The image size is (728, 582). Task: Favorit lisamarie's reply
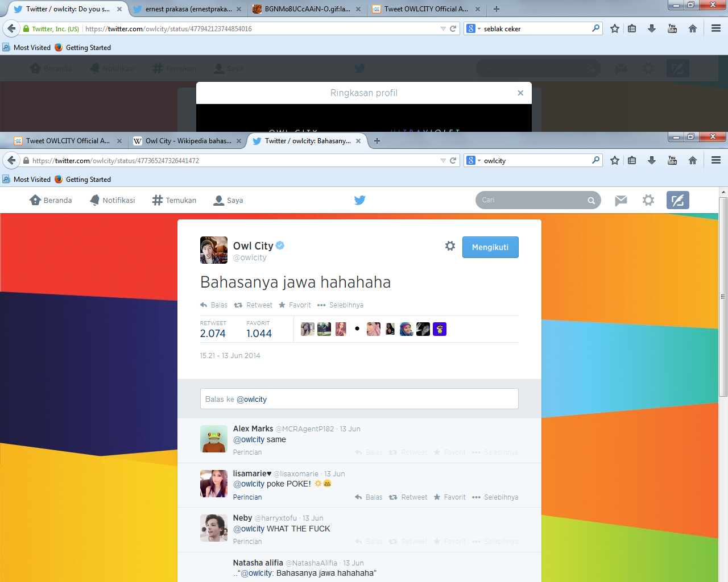450,497
